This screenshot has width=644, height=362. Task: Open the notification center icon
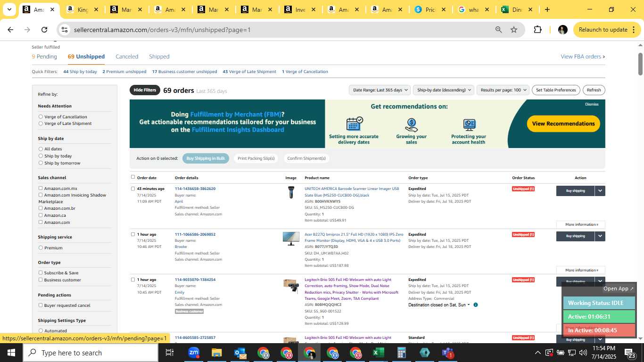[x=630, y=353]
